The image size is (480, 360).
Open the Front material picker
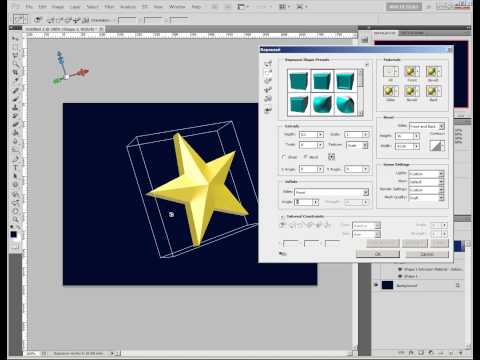412,71
